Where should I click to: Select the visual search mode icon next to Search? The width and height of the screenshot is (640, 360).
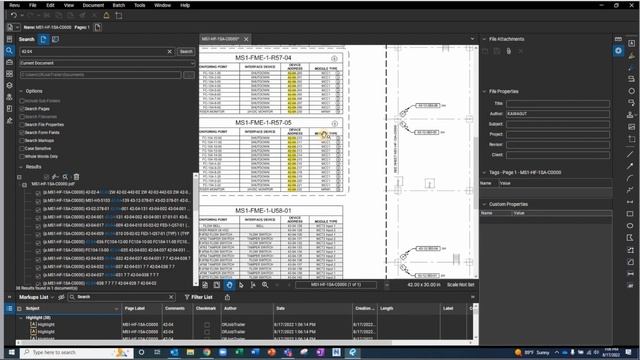pyautogui.click(x=55, y=39)
